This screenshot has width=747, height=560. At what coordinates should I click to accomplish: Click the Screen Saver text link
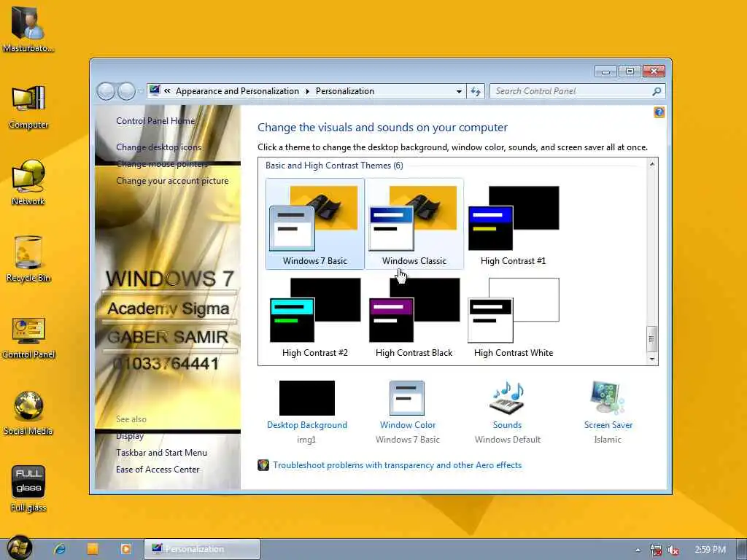(608, 425)
